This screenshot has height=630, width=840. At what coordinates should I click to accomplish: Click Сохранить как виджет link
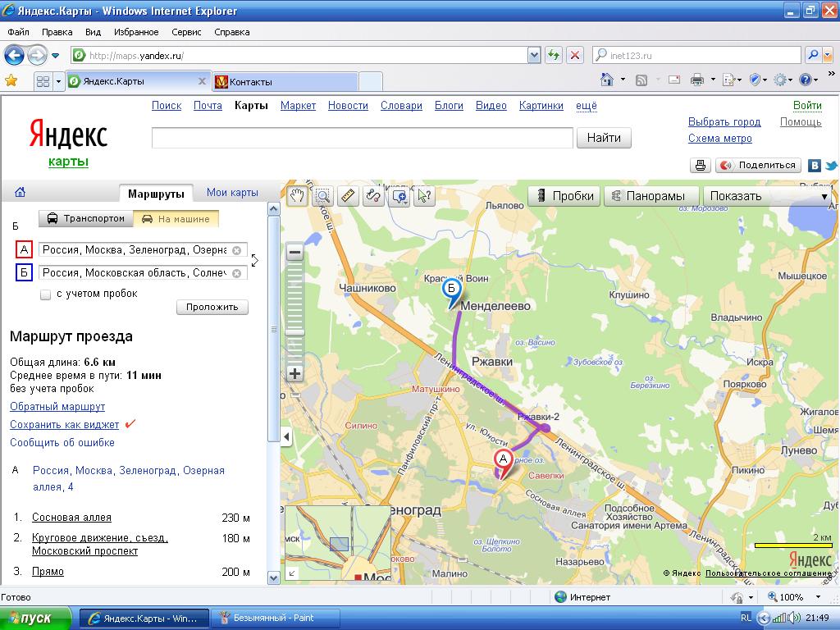(64, 425)
